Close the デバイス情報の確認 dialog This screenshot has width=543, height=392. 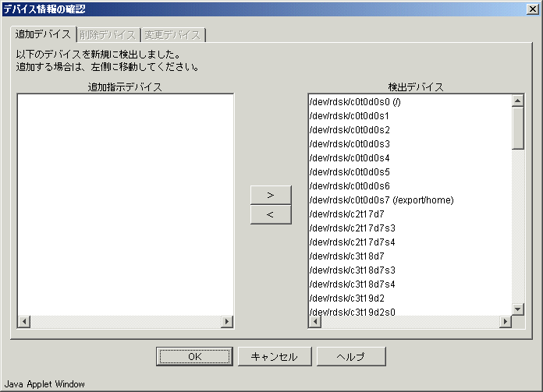click(x=532, y=9)
